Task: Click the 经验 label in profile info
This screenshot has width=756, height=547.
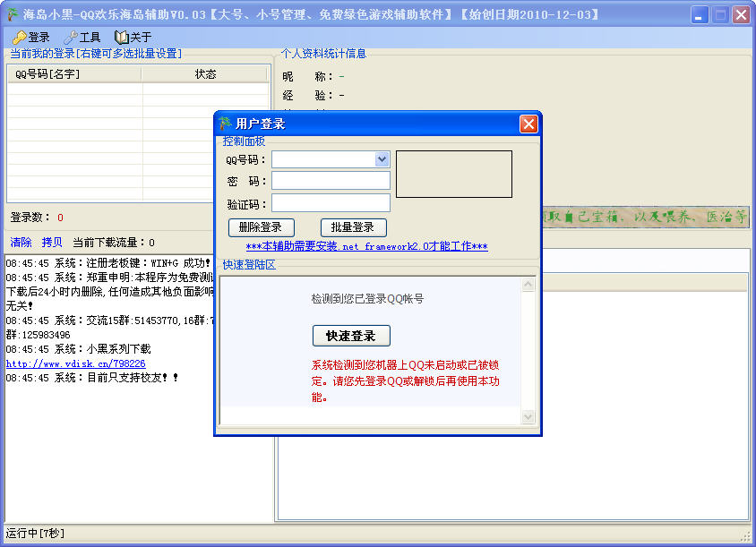Action: [307, 95]
